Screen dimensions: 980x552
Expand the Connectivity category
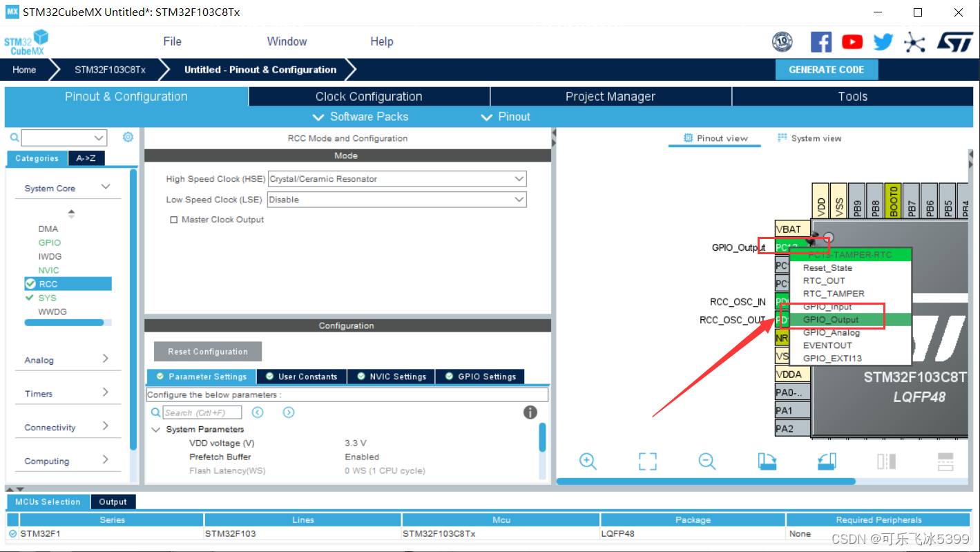[x=106, y=426]
